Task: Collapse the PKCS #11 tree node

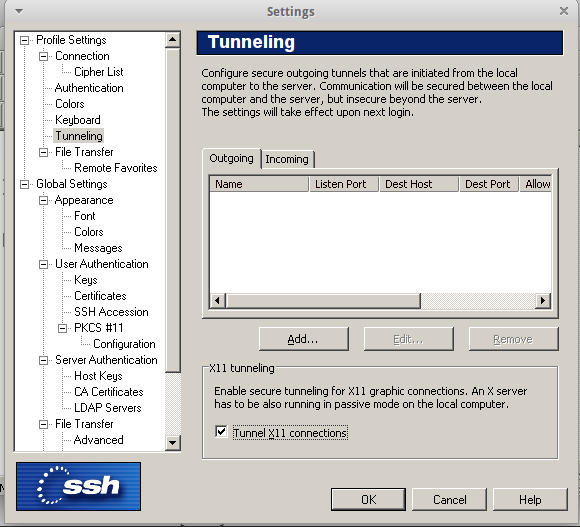Action: coord(63,328)
